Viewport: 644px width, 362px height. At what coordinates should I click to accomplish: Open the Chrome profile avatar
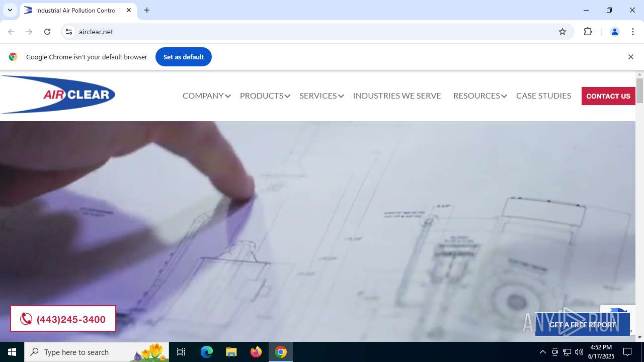614,32
